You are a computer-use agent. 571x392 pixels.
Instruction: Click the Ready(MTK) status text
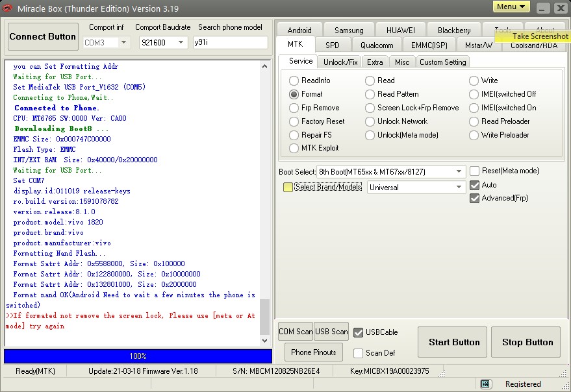tap(35, 371)
